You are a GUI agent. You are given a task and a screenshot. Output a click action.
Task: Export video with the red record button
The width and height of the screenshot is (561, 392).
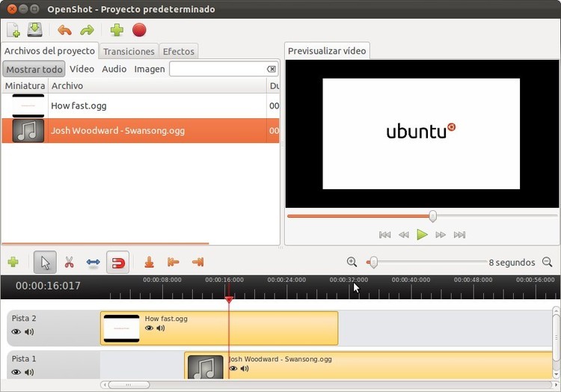tap(139, 30)
